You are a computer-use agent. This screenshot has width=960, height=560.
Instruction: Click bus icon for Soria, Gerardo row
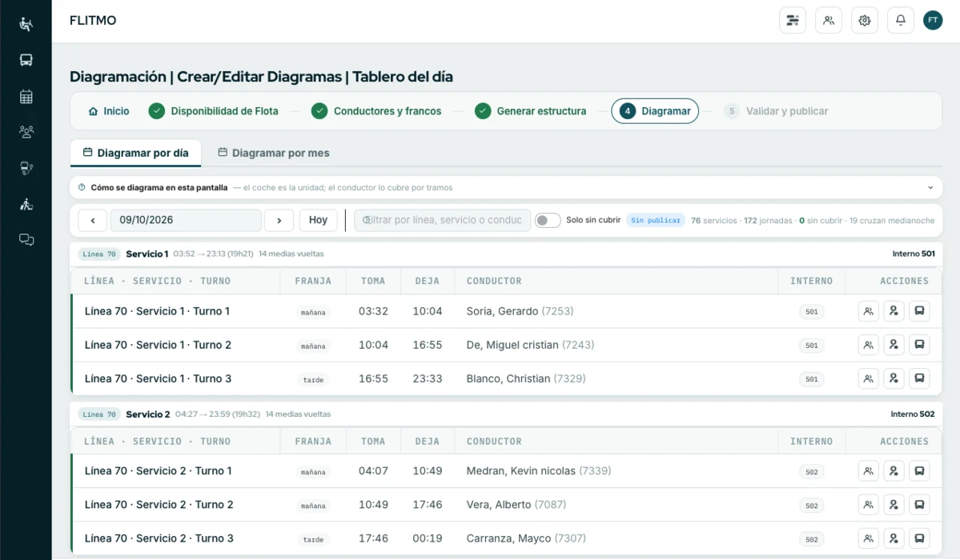[x=920, y=311]
